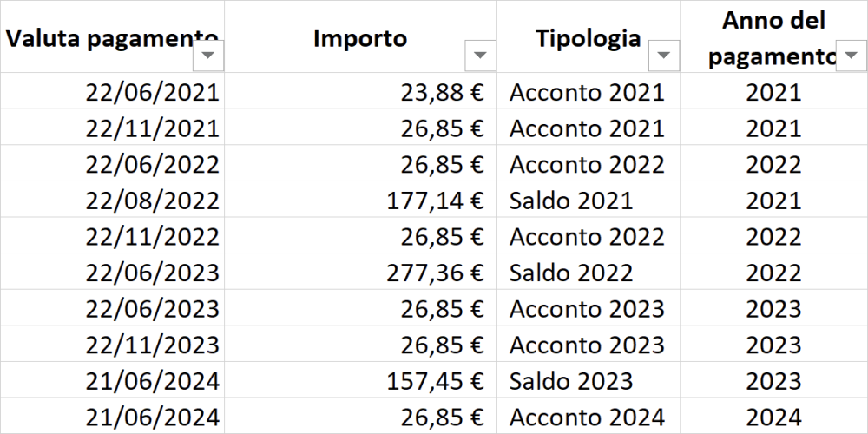Select the Valuta pagamento header cell
Viewport: 868px width, 434px height.
(x=112, y=36)
